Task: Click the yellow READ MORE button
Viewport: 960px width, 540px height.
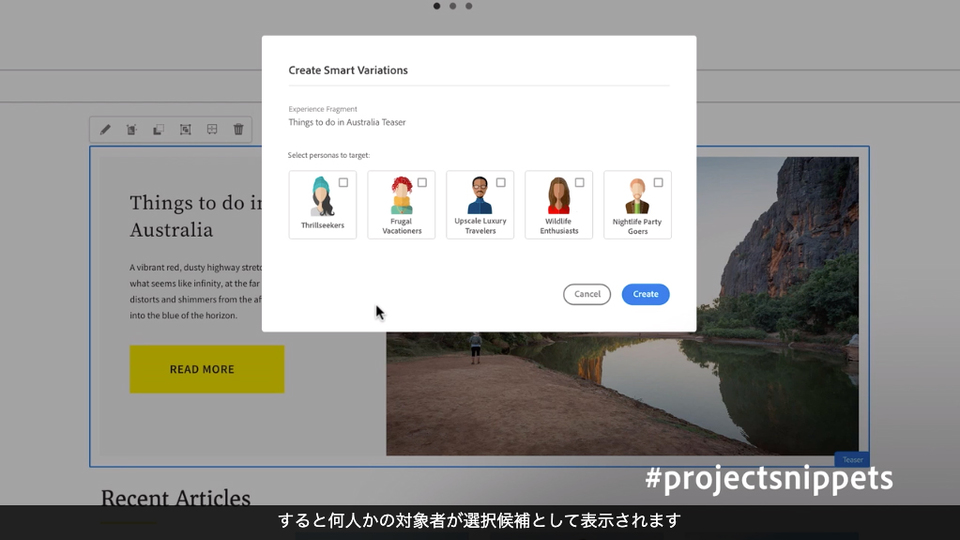Action: coord(207,369)
